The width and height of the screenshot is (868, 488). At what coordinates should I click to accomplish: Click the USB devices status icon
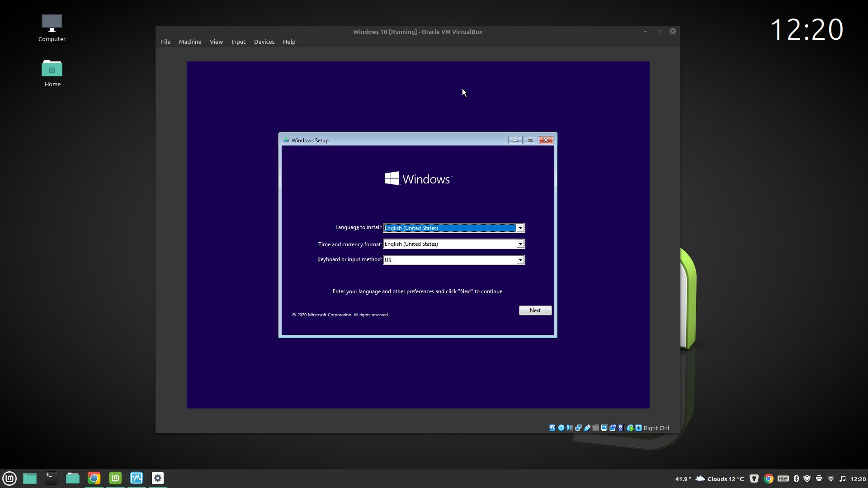tap(587, 427)
